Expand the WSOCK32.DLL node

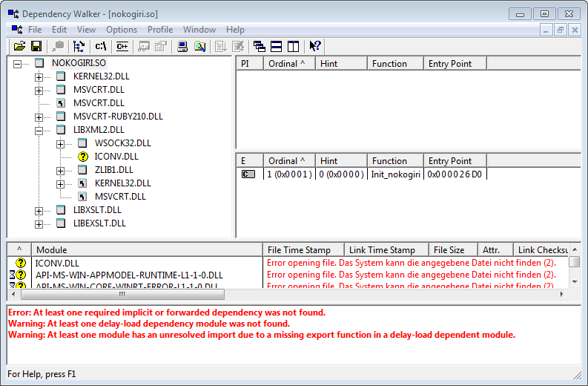point(60,144)
